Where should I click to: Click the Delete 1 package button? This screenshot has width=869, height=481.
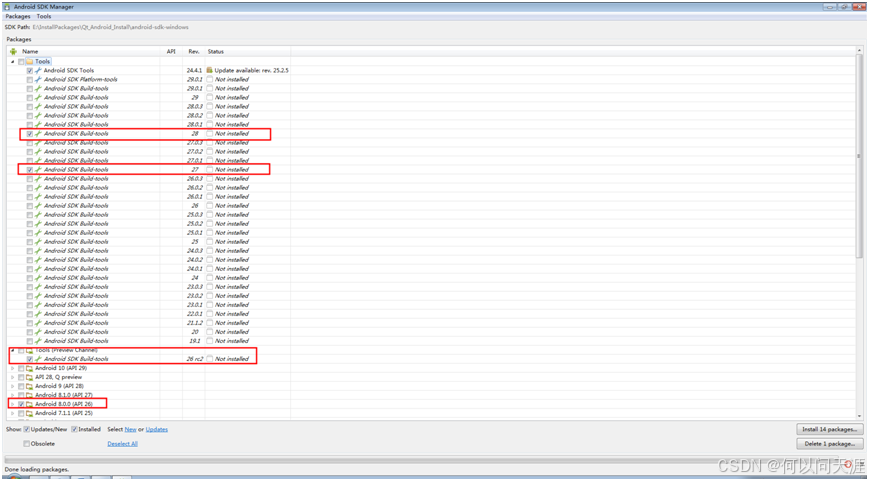click(x=830, y=444)
